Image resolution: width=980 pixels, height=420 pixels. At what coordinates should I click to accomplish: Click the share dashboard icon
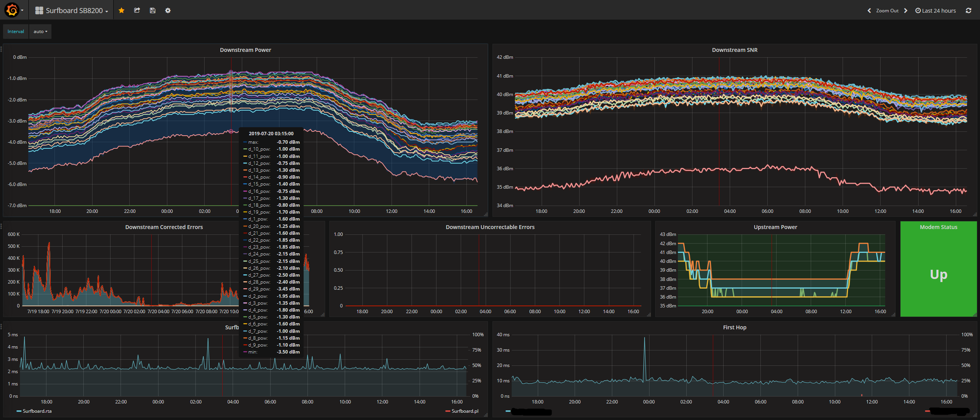(137, 10)
